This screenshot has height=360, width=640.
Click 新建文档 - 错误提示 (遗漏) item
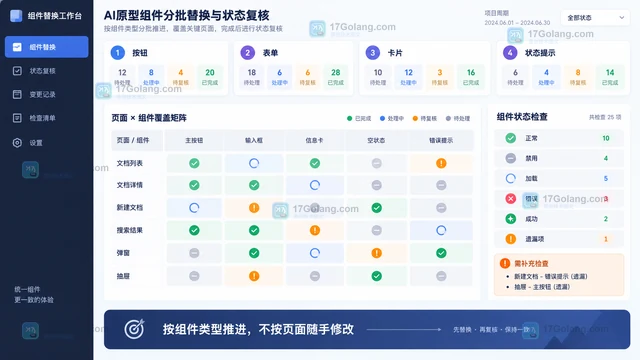click(551, 276)
